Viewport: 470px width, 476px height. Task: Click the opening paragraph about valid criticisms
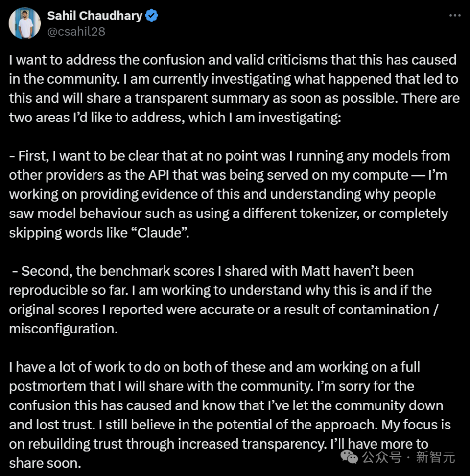click(x=234, y=88)
